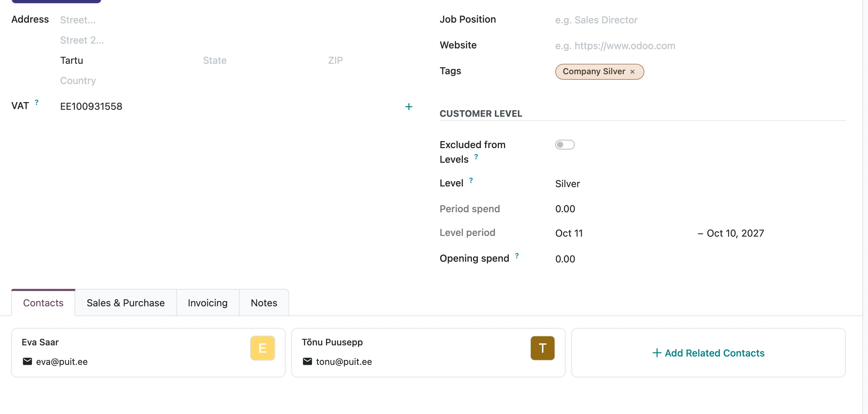The height and width of the screenshot is (414, 868).
Task: Focus the Website field
Action: click(700, 46)
